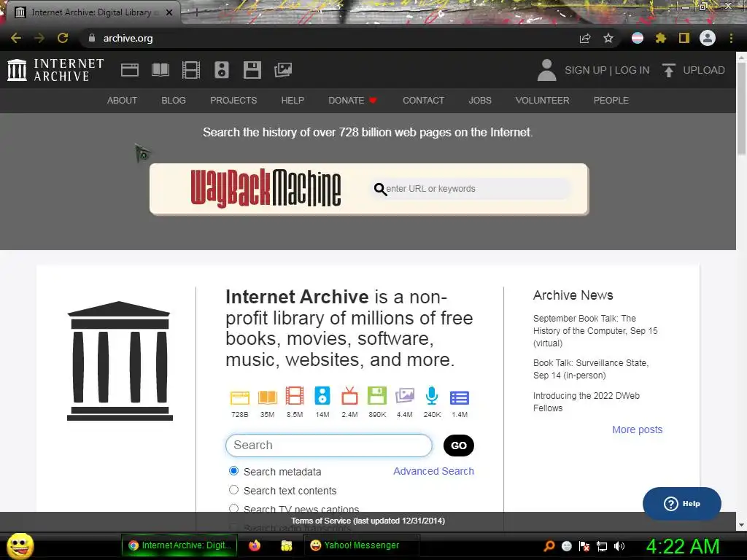Open the PEOPLE menu item
The image size is (747, 560).
[x=611, y=101]
